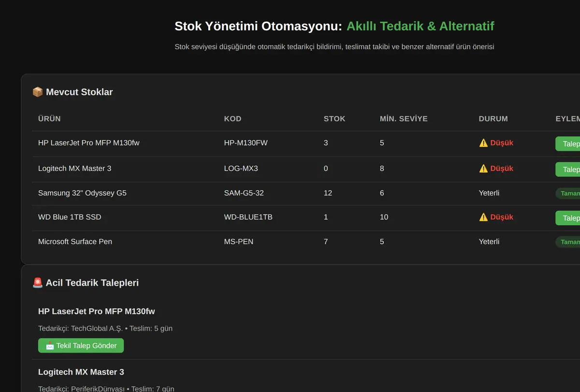Click the STOK column header
This screenshot has height=392, width=580.
click(x=334, y=118)
